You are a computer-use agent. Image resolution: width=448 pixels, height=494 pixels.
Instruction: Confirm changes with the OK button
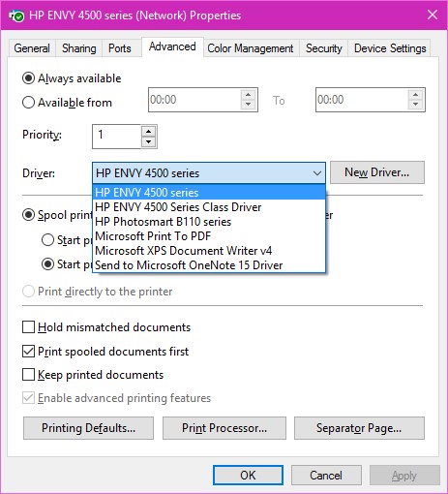click(248, 476)
